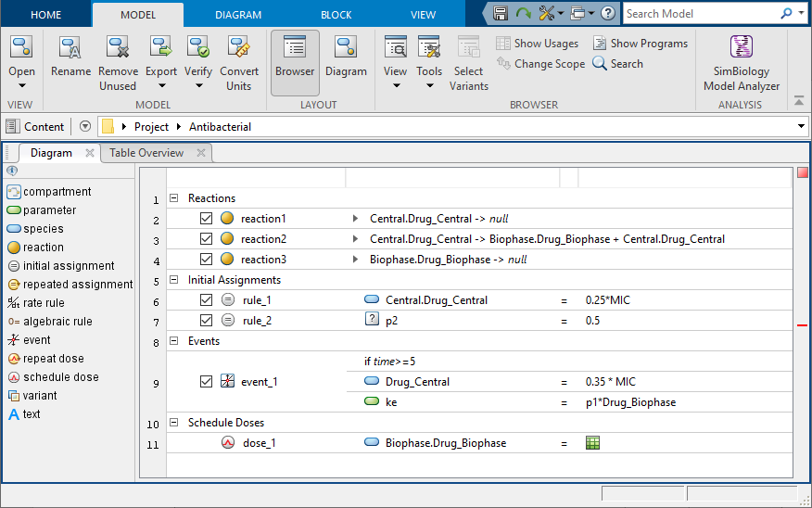This screenshot has height=508, width=812.
Task: Open the Export dropdown
Action: [161, 86]
